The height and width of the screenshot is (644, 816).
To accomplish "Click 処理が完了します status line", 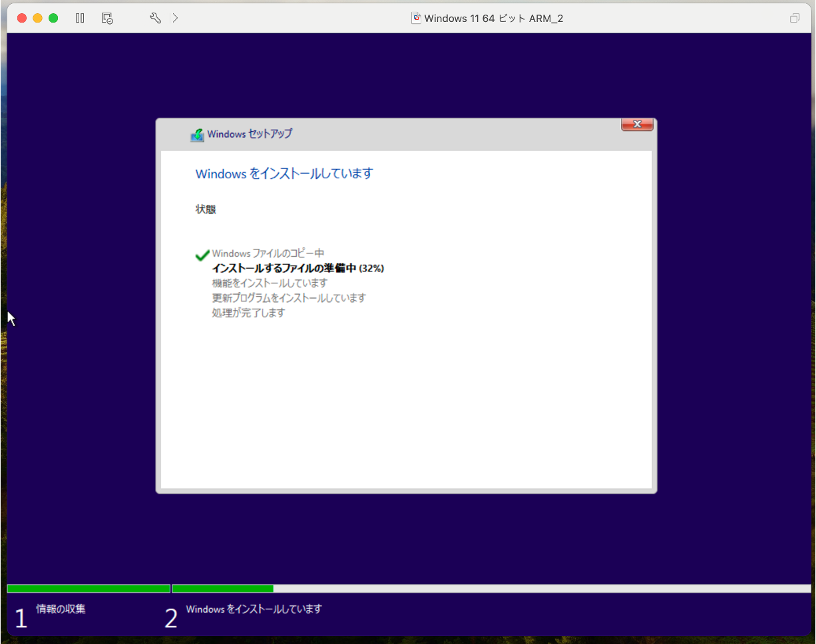I will click(248, 312).
